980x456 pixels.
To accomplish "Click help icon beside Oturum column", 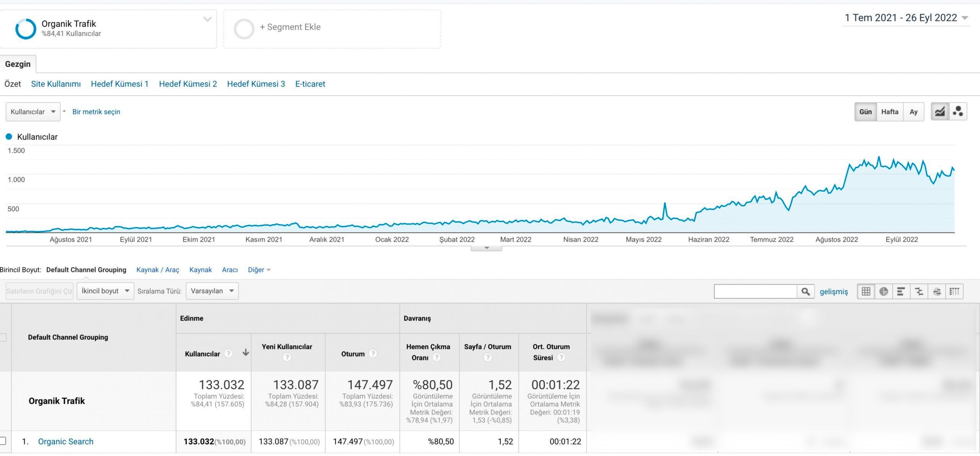I will pyautogui.click(x=373, y=354).
